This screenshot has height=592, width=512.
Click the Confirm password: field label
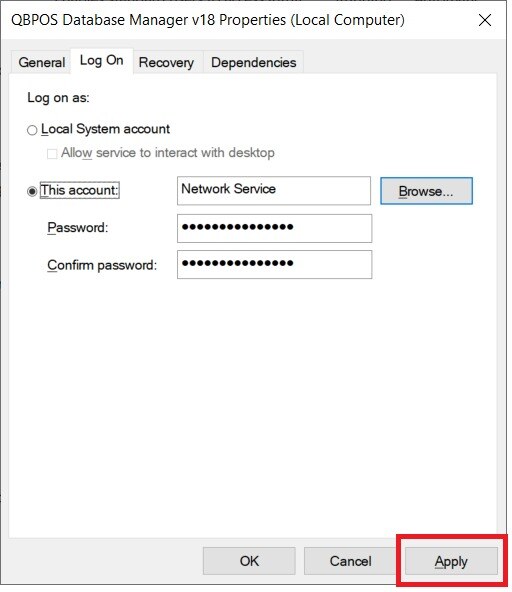click(x=102, y=265)
